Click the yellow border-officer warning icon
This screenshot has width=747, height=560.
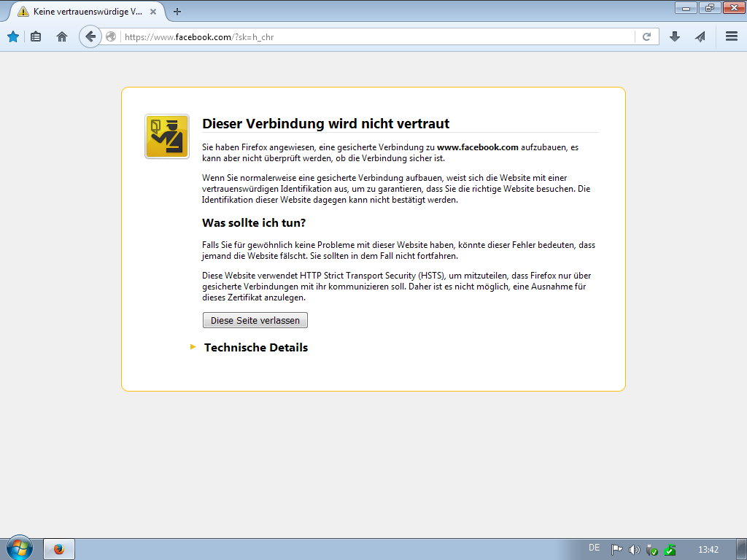pos(167,136)
